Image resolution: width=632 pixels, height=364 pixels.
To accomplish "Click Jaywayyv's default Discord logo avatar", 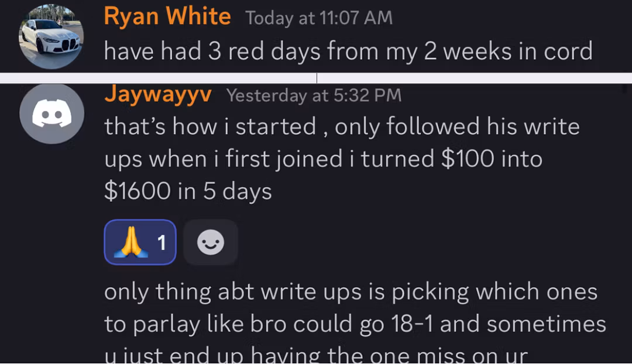I will (48, 114).
